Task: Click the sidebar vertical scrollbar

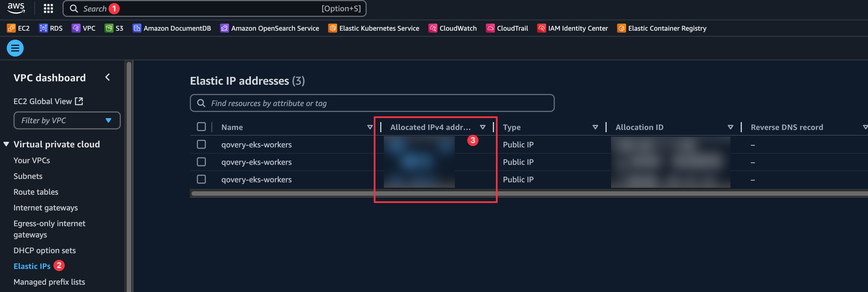Action: pos(129,176)
